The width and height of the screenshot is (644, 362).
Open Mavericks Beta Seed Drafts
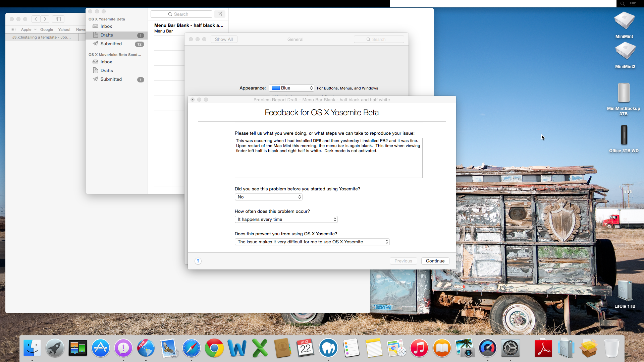coord(116,70)
